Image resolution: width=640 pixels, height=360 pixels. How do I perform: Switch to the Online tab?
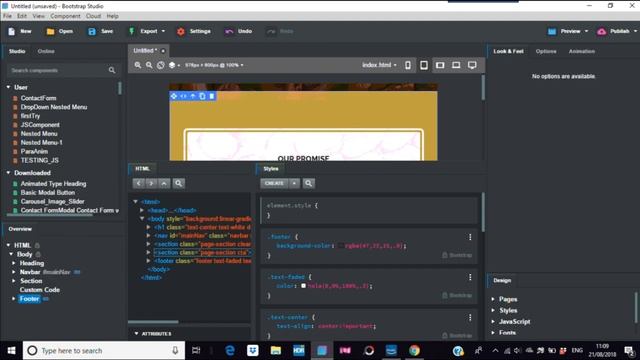[46, 51]
